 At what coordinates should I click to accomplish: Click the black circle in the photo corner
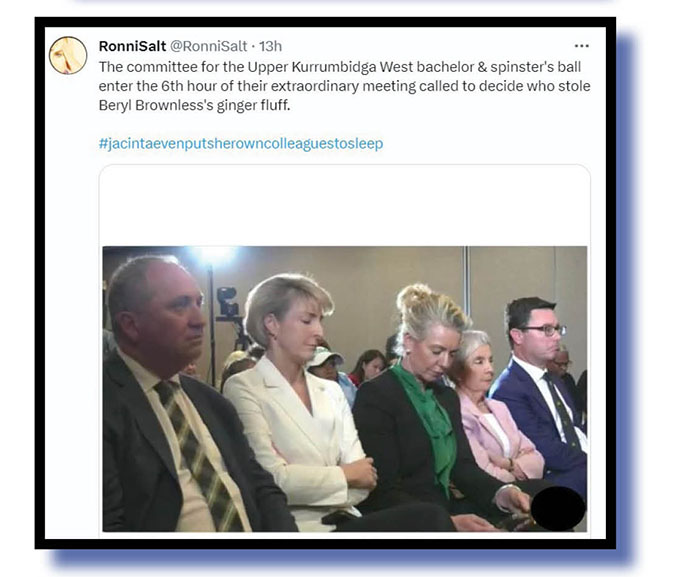pos(559,509)
